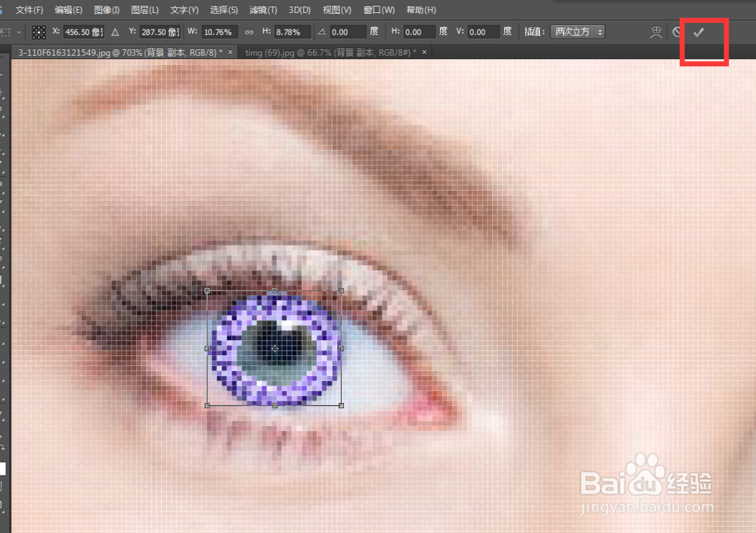Commit the transform with the checkmark icon
This screenshot has height=533, width=756.
click(x=698, y=33)
